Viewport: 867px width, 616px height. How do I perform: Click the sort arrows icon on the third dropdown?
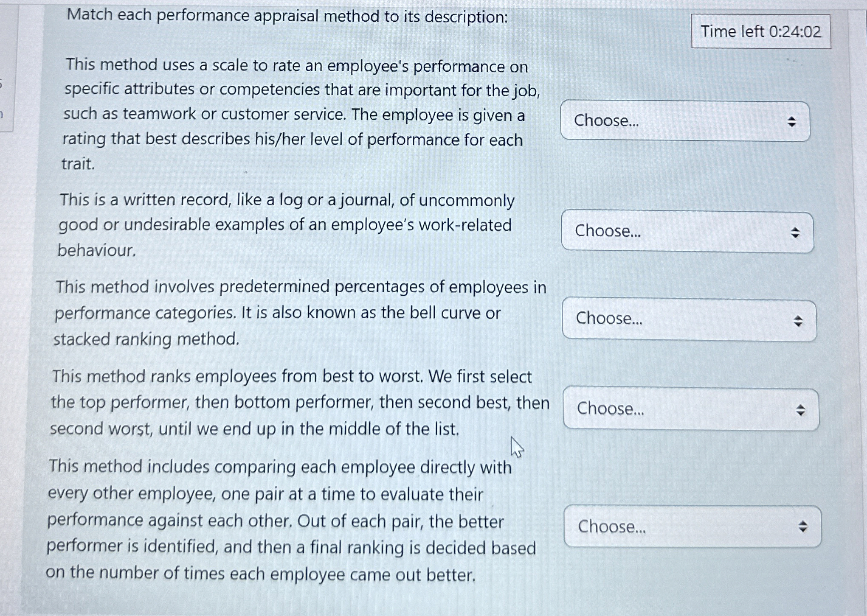point(799,321)
